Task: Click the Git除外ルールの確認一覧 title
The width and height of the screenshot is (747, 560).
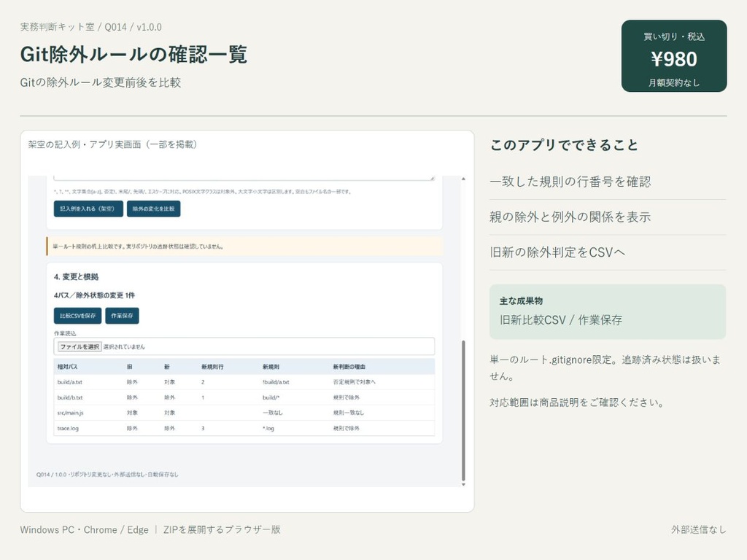Action: pyautogui.click(x=133, y=54)
